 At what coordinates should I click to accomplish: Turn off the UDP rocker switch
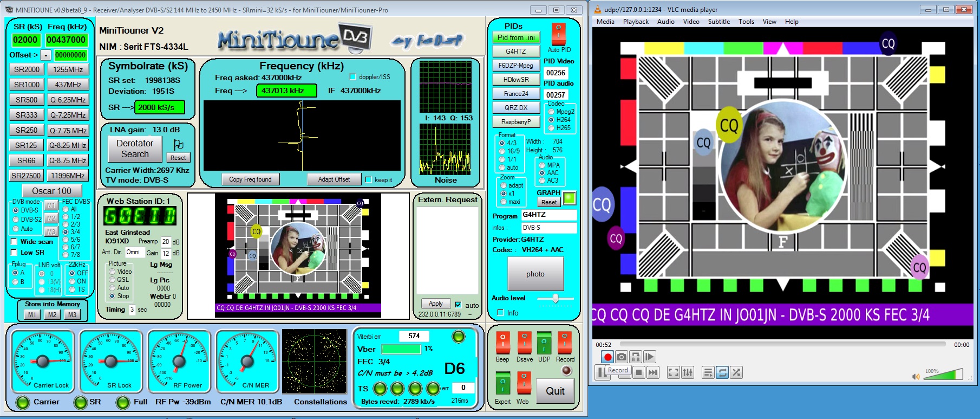point(544,343)
